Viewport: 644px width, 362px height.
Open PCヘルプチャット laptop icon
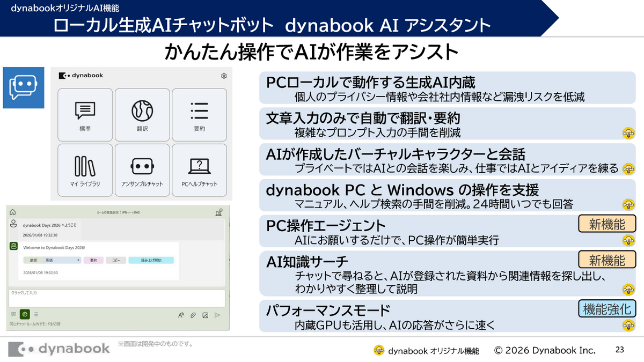click(x=199, y=170)
